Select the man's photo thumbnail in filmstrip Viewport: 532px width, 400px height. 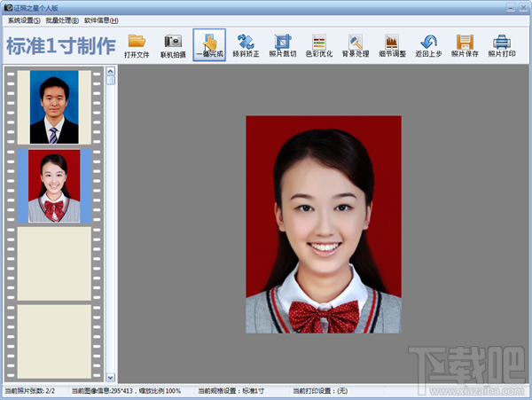point(54,107)
